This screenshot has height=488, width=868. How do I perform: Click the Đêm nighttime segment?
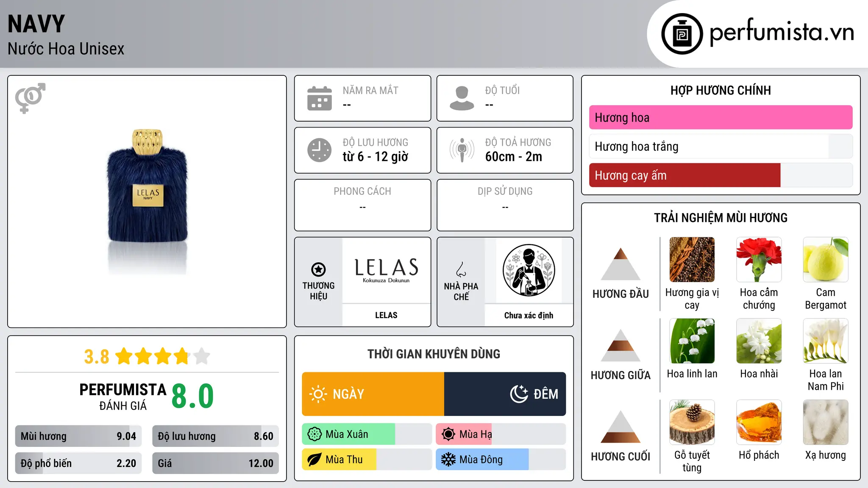[505, 394]
